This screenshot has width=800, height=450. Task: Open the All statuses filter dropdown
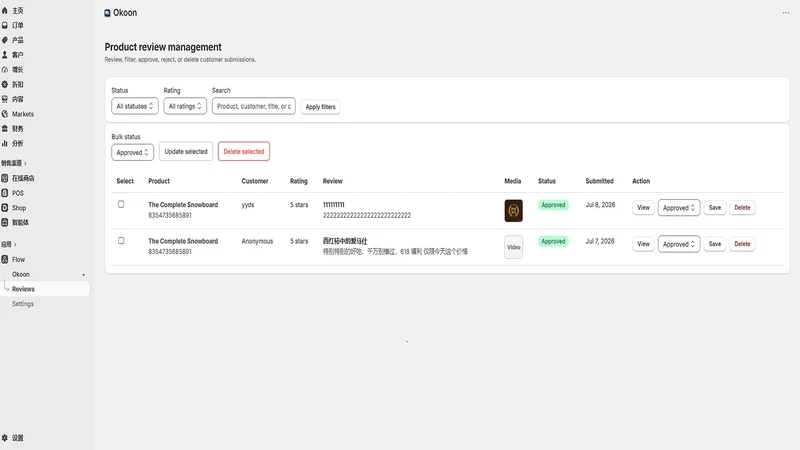(135, 106)
